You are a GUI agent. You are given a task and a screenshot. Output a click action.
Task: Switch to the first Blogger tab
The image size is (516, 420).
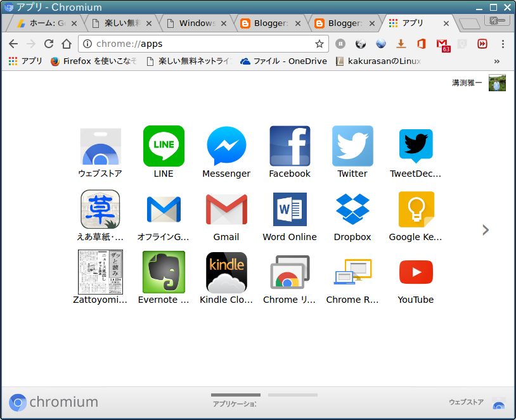tap(266, 23)
